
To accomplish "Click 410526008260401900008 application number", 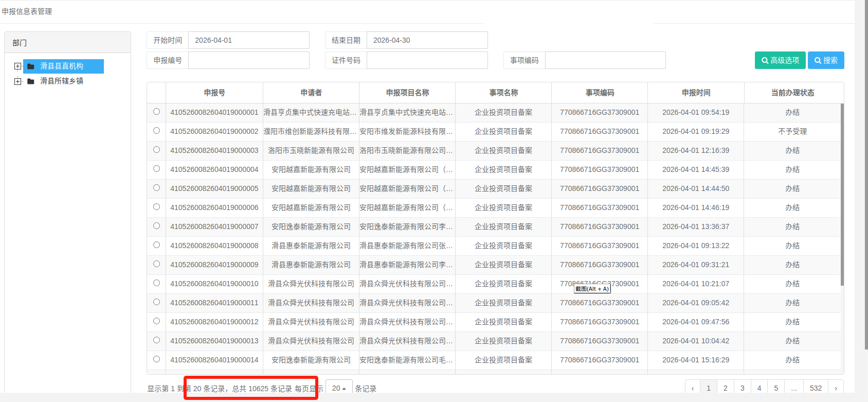I will click(214, 246).
